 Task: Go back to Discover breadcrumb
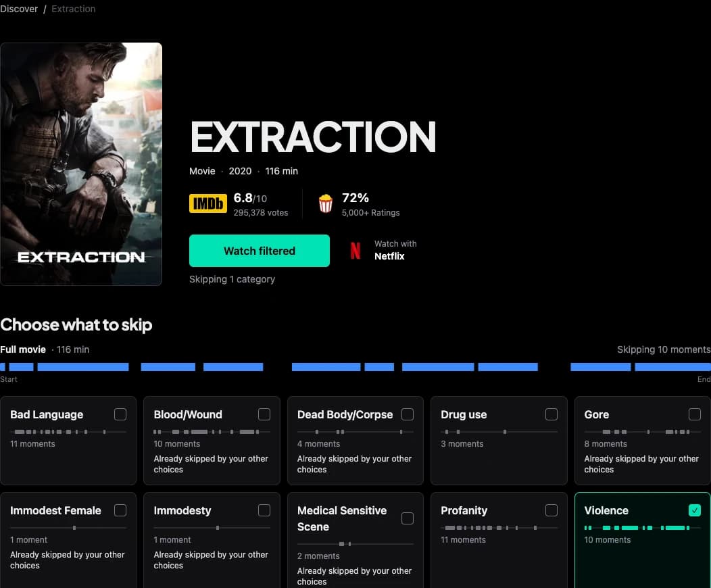pos(19,9)
